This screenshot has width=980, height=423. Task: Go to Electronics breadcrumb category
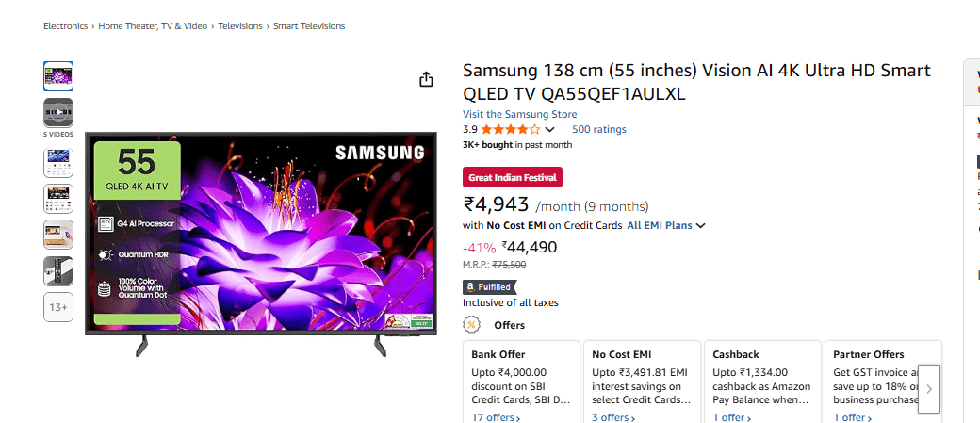[x=65, y=26]
